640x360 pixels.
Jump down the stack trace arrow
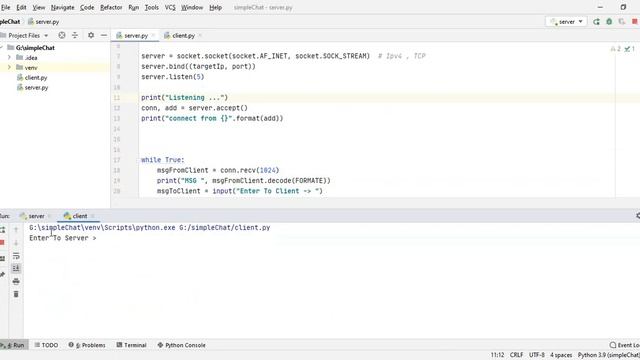point(16,243)
